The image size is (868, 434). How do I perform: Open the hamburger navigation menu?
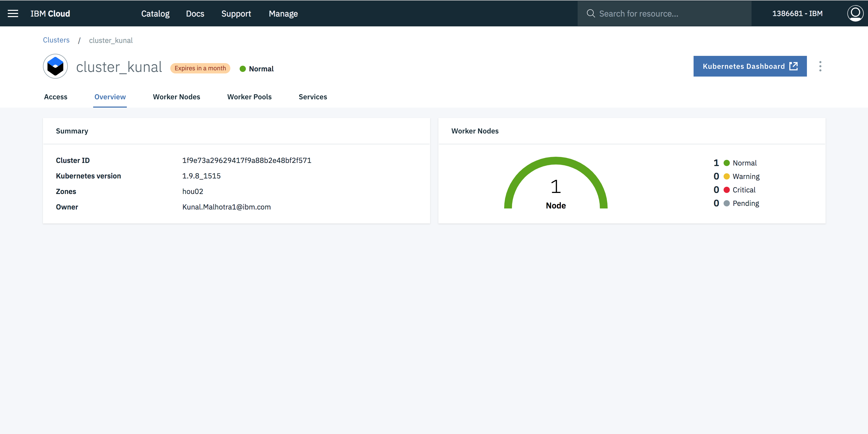tap(13, 13)
